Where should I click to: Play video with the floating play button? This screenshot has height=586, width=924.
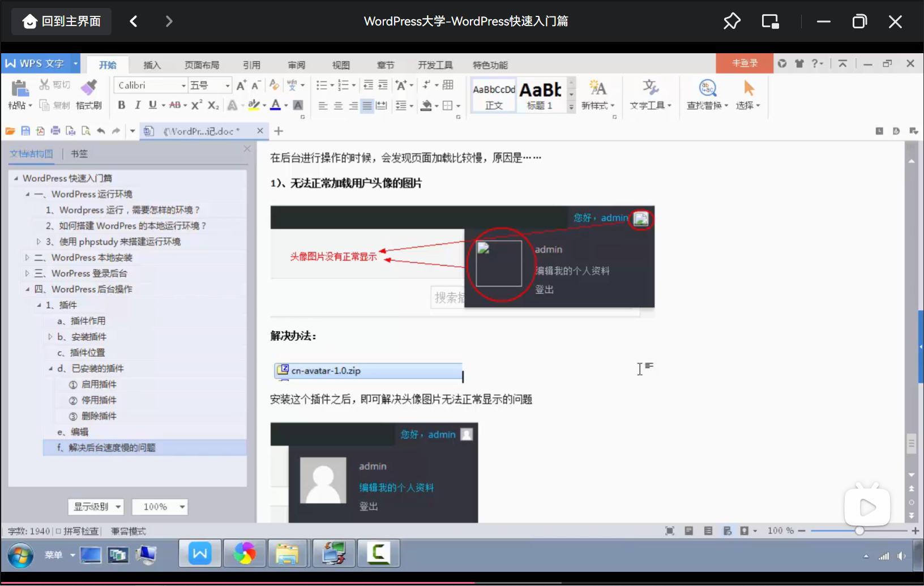pyautogui.click(x=867, y=506)
